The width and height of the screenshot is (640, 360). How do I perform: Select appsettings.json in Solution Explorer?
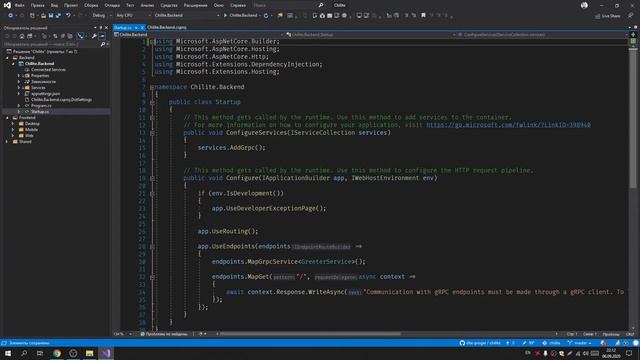click(45, 93)
